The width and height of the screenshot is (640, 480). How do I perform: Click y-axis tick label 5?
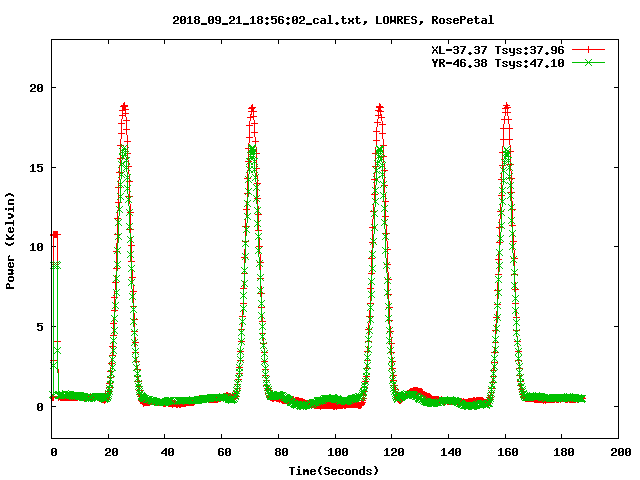(x=40, y=327)
